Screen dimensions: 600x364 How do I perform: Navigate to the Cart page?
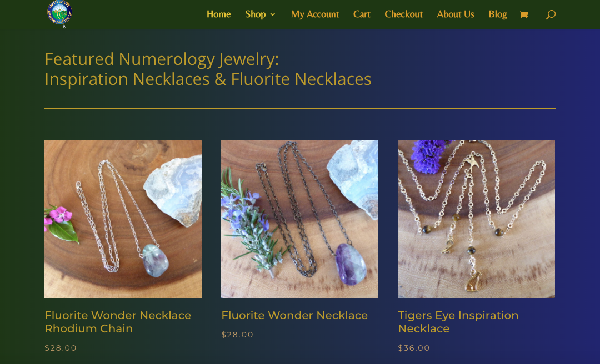[362, 14]
